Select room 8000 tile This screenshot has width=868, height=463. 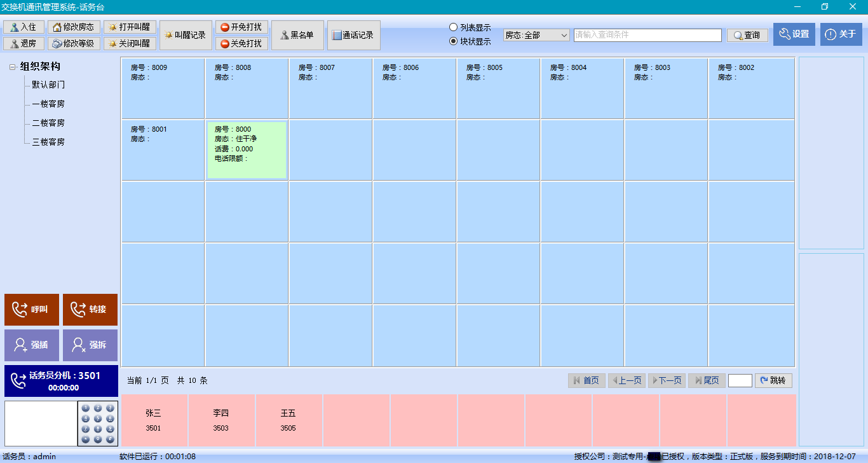click(247, 149)
